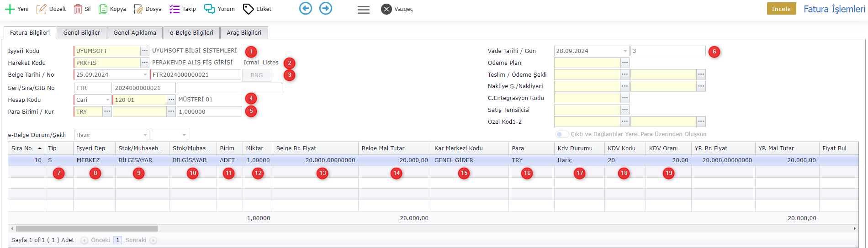Viewport: 868px width, 248px height.
Task: Toggle Çıktı ve Bağlantılar Yerel Para switch
Action: click(x=562, y=134)
